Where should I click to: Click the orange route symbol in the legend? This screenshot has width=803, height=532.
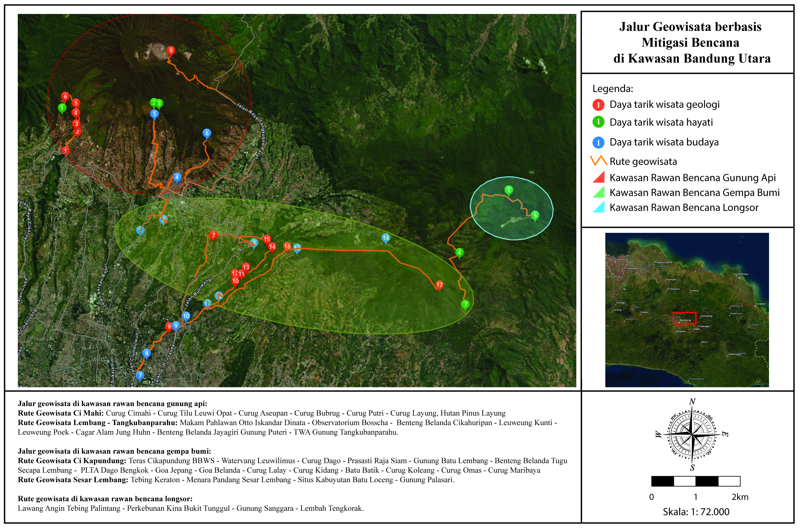tap(599, 161)
